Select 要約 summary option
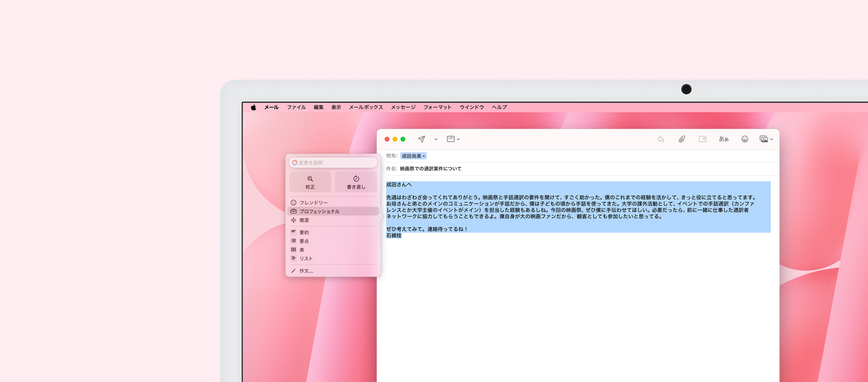 304,233
